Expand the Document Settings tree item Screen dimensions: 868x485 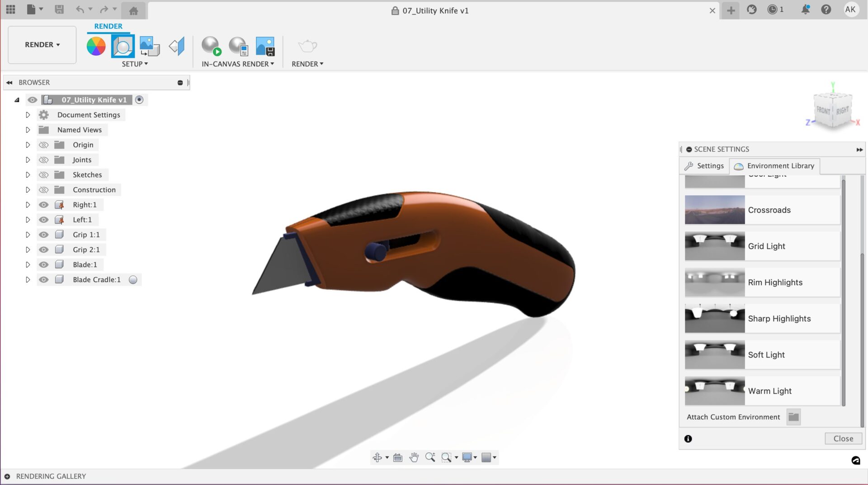pyautogui.click(x=28, y=115)
